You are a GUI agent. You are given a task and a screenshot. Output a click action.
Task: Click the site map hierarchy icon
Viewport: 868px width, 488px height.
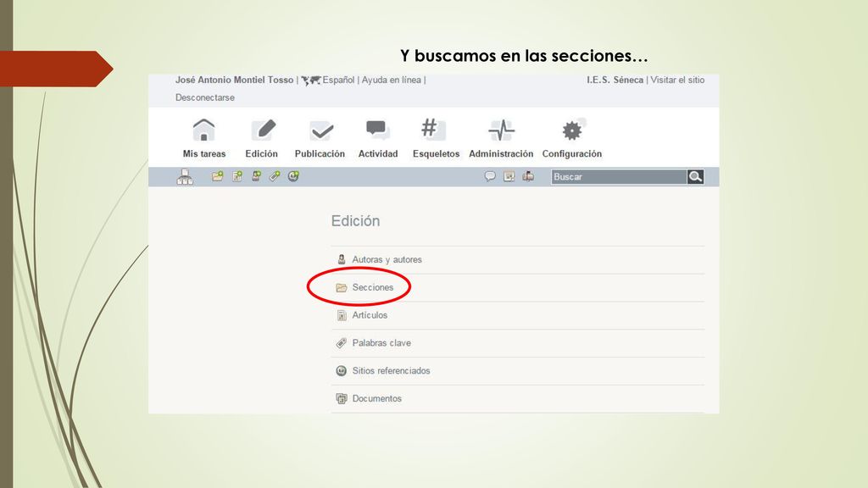(185, 176)
